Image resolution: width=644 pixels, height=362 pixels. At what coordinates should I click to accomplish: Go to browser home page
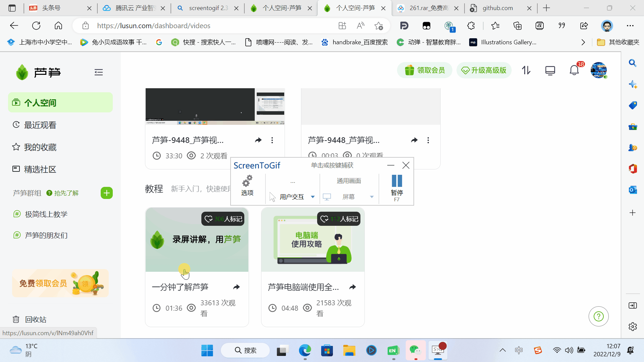pyautogui.click(x=58, y=25)
